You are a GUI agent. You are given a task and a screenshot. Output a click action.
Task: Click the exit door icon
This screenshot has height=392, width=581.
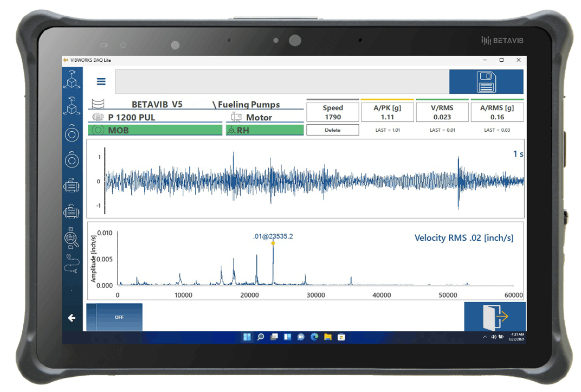click(494, 317)
